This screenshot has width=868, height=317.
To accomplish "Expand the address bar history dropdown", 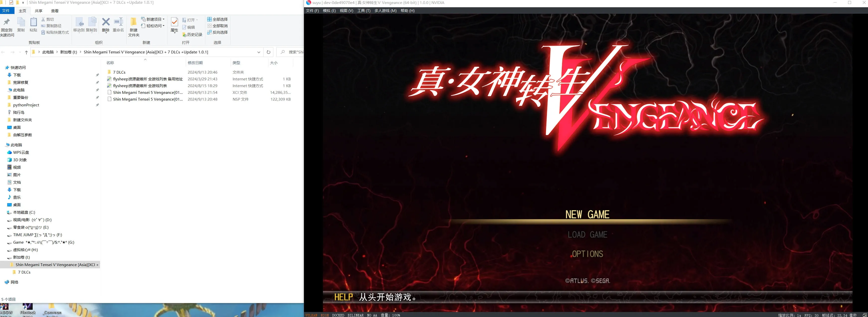I will [258, 52].
